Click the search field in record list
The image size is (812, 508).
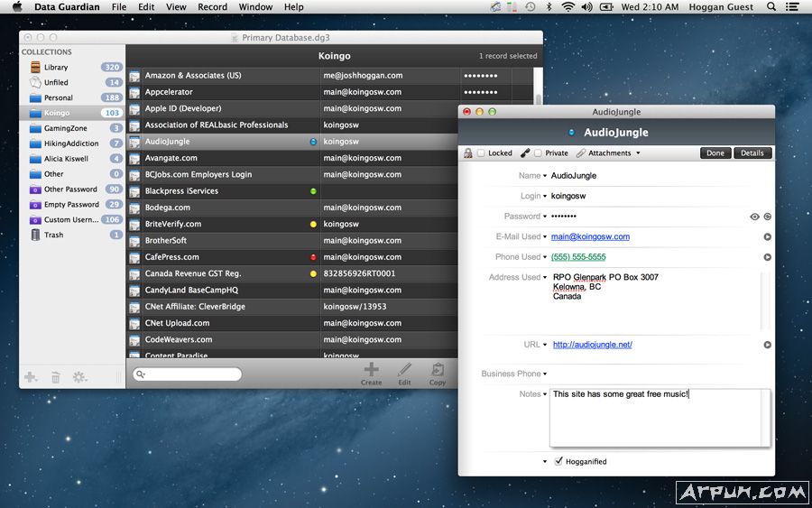click(x=188, y=374)
